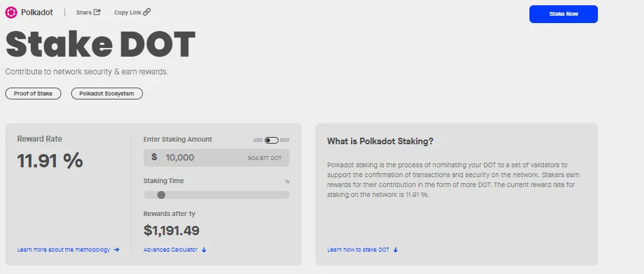The width and height of the screenshot is (644, 274).
Task: Click the Polkadot logo icon
Action: coord(11,12)
